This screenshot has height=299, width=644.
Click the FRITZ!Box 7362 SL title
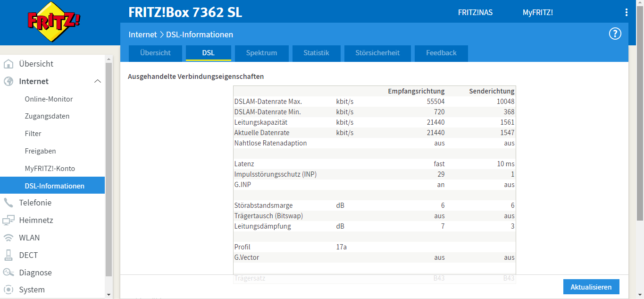point(185,12)
